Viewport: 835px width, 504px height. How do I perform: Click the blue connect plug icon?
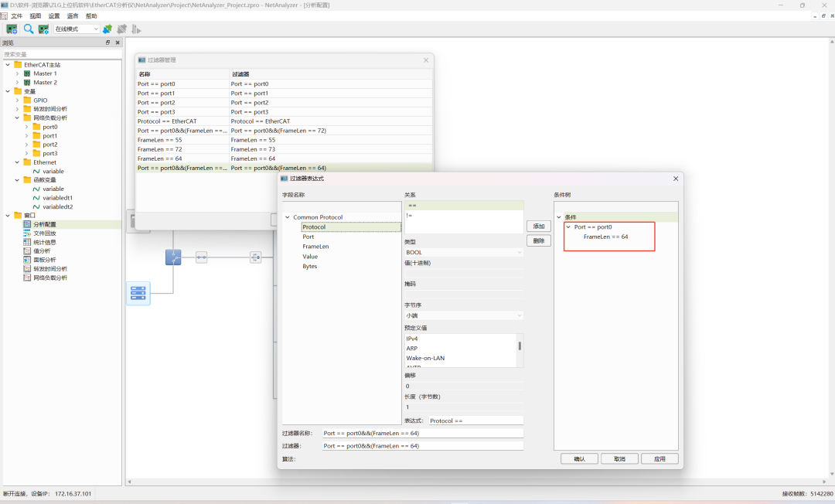[107, 29]
